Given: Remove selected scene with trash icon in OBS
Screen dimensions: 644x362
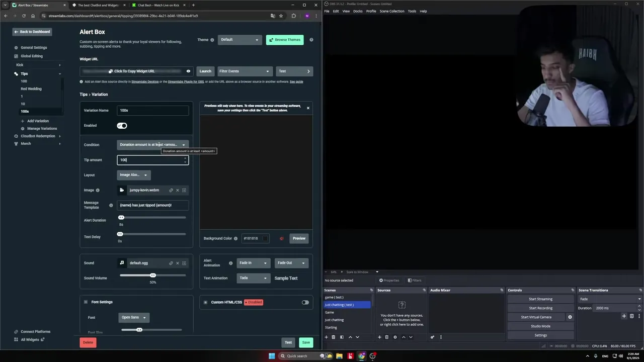Looking at the screenshot, I should (x=333, y=337).
